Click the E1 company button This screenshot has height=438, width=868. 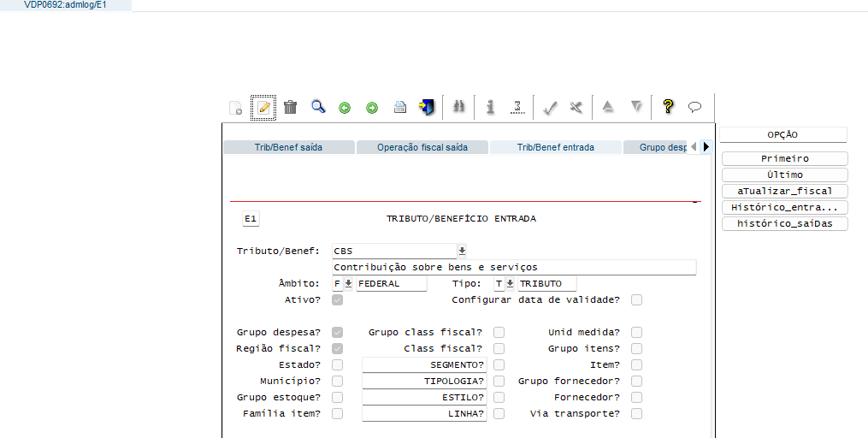(x=251, y=219)
